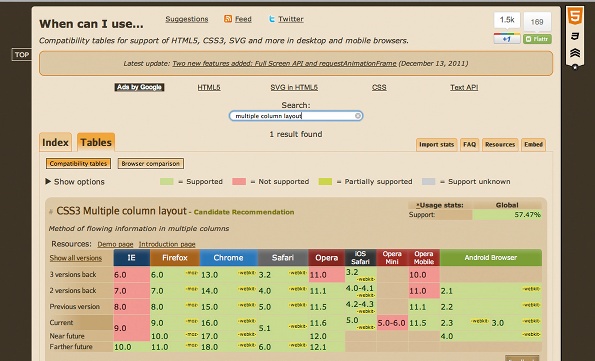Open the Demo page resource link

[115, 244]
